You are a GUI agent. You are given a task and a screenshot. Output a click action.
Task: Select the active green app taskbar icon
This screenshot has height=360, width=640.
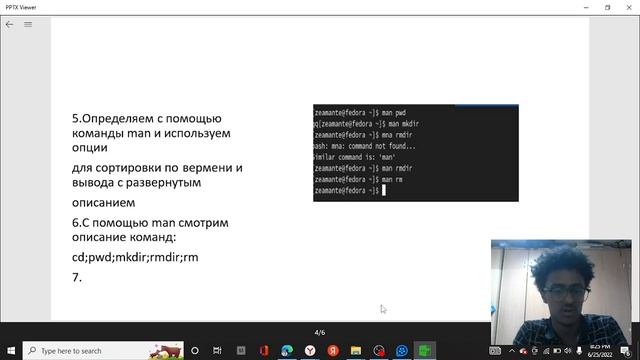(425, 351)
